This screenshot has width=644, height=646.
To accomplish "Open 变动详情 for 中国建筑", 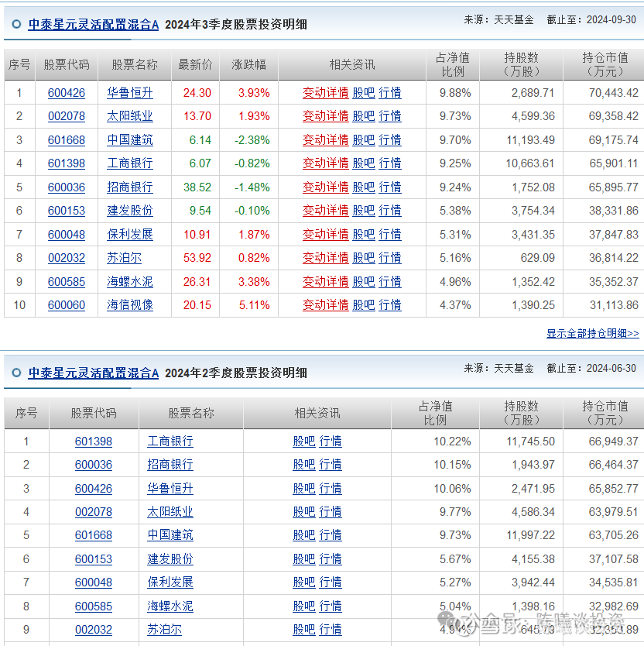I will click(325, 140).
